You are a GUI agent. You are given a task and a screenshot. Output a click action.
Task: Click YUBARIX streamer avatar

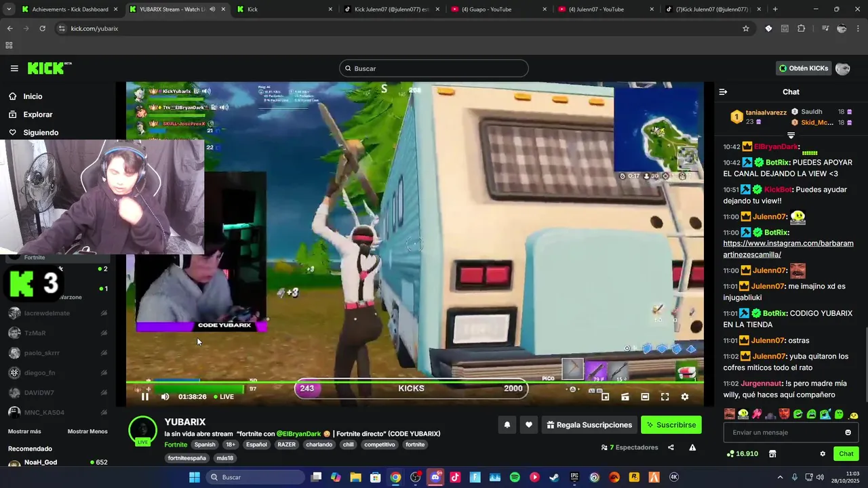pos(143,430)
